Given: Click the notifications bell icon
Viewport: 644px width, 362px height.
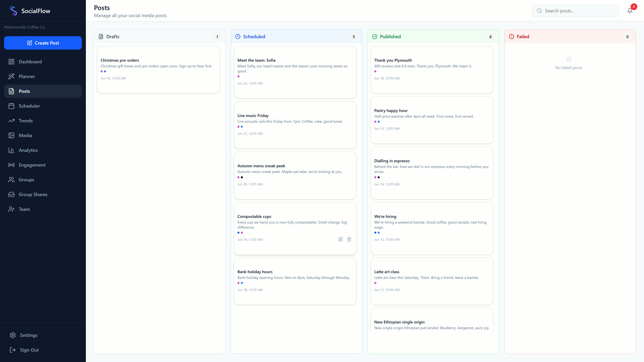Looking at the screenshot, I should 630,11.
